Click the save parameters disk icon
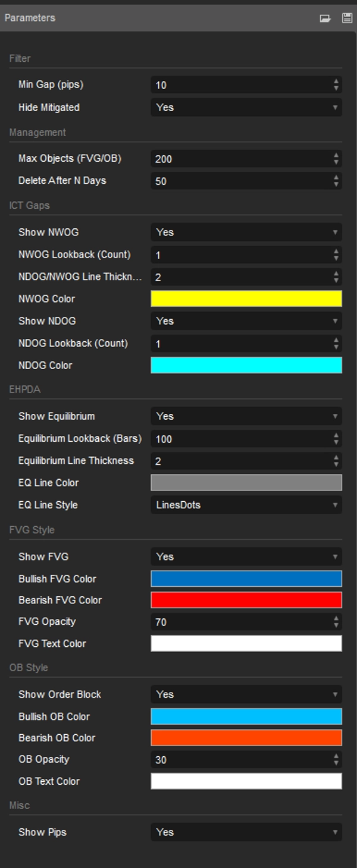The height and width of the screenshot is (868, 357). (x=347, y=18)
